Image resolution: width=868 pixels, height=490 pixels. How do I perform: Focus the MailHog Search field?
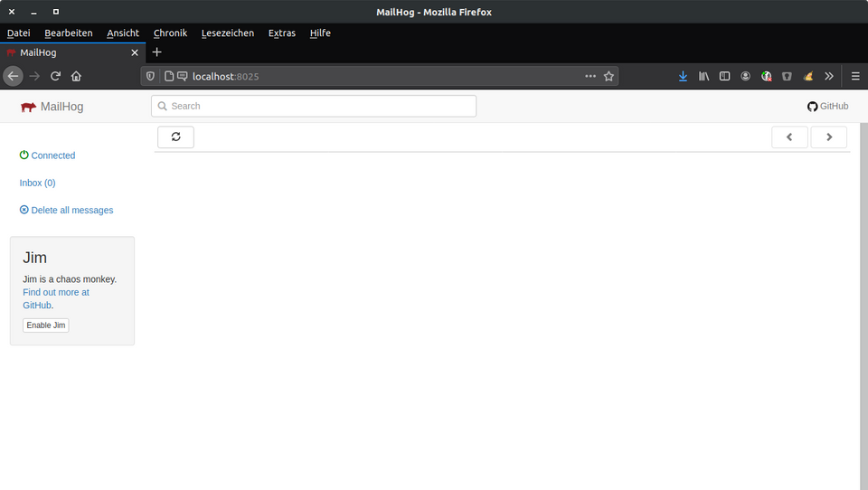point(314,106)
